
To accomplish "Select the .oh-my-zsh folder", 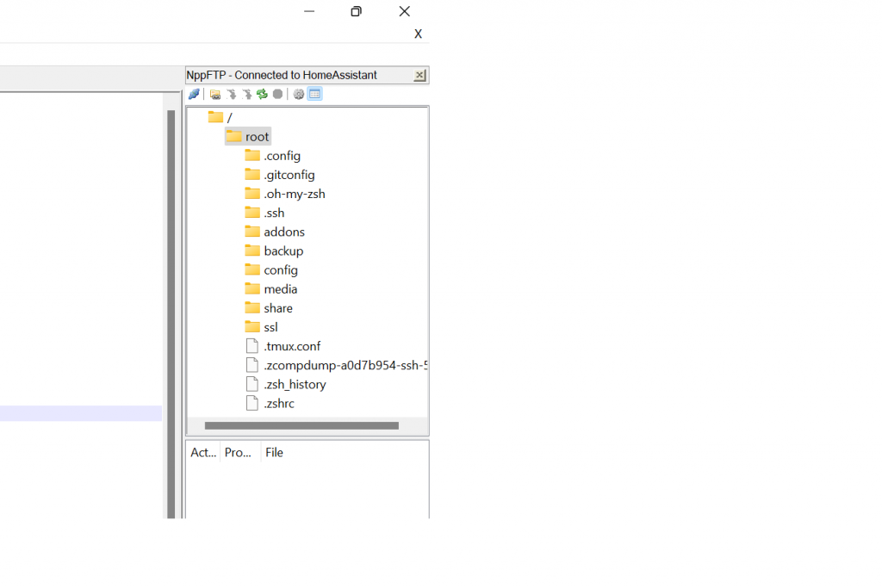I will click(x=285, y=194).
